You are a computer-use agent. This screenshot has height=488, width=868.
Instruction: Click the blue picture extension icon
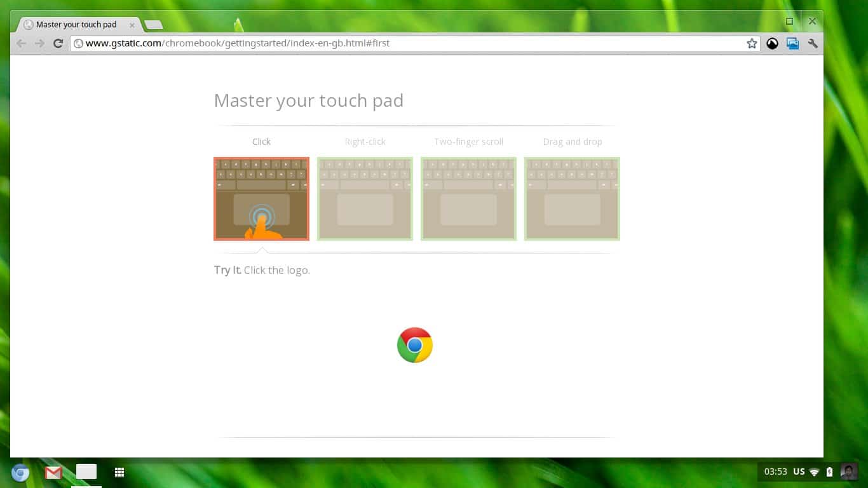pyautogui.click(x=792, y=43)
